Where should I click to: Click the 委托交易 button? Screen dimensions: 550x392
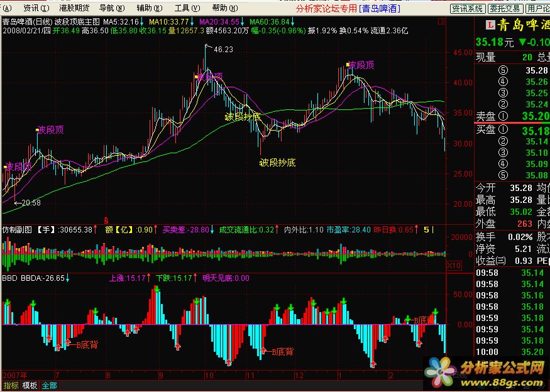[505, 8]
